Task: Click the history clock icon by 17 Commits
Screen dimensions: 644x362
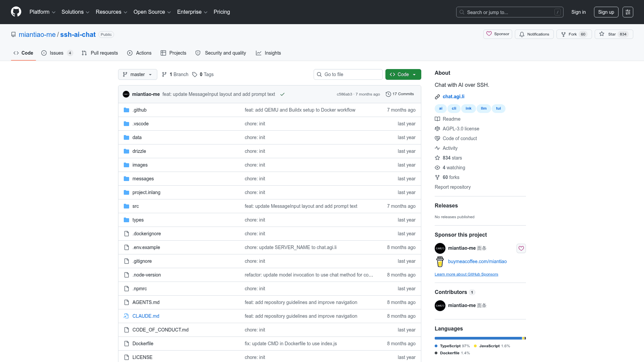Action: [388, 94]
